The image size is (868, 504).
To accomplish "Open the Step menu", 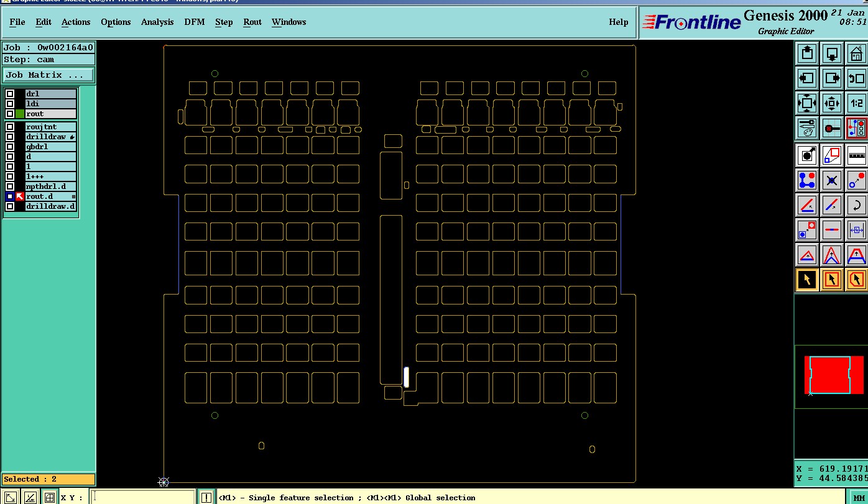I will coord(224,22).
